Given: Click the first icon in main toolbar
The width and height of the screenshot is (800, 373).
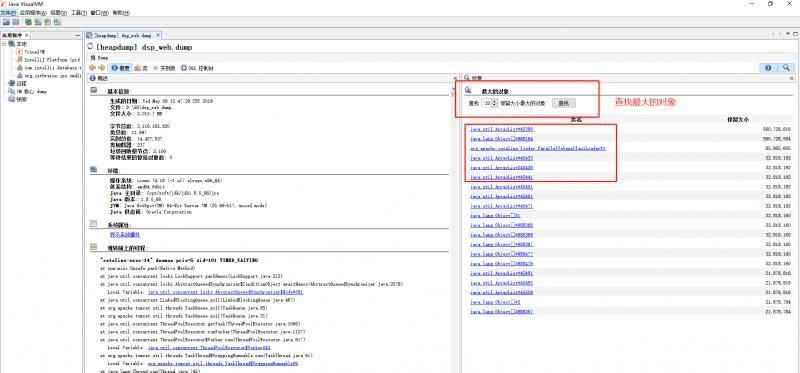Looking at the screenshot, I should click(7, 22).
